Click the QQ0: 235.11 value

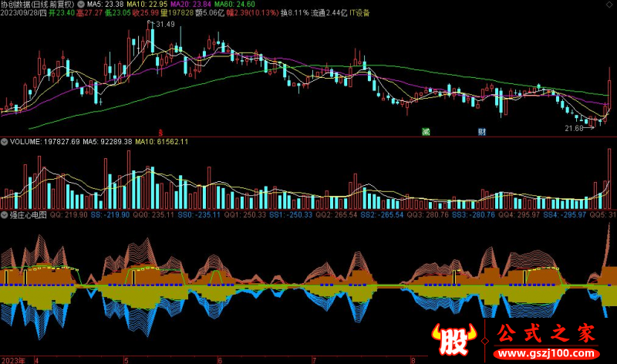click(153, 215)
